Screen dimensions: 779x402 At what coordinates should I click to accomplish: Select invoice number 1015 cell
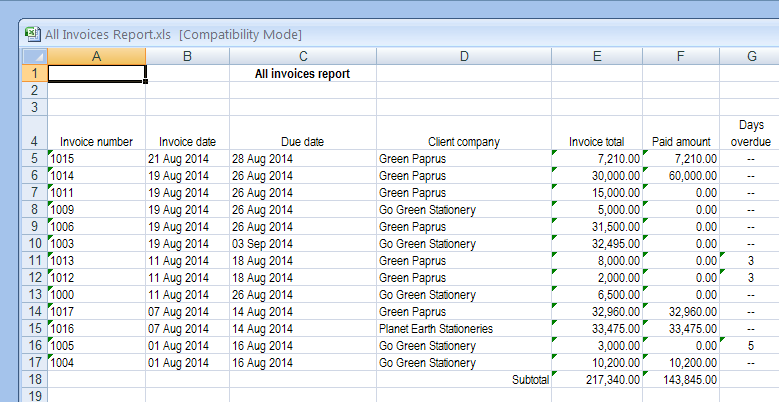pos(96,159)
